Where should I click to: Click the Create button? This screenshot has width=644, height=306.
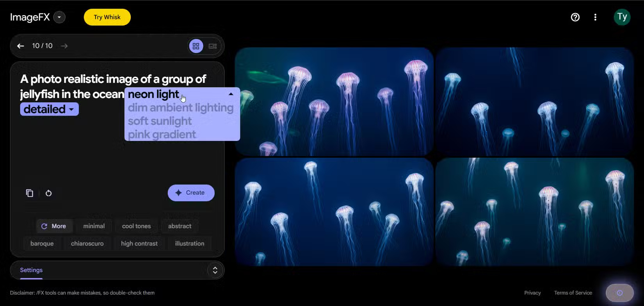tap(191, 193)
